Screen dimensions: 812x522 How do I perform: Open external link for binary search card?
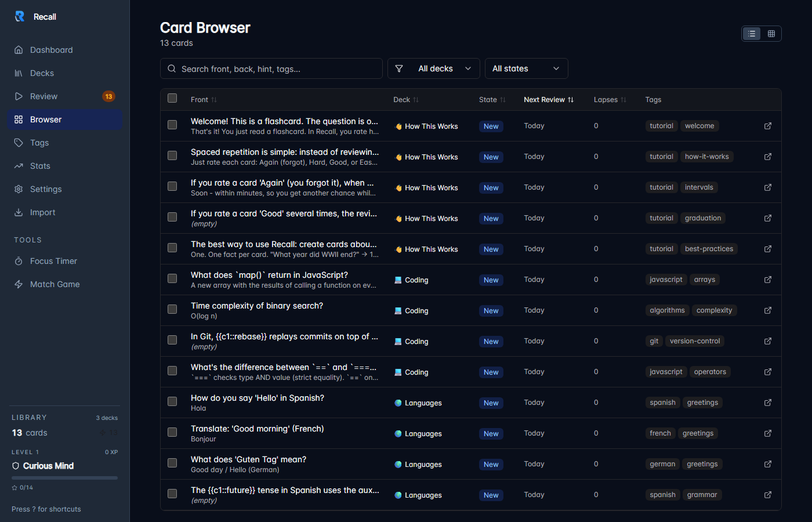tap(768, 310)
